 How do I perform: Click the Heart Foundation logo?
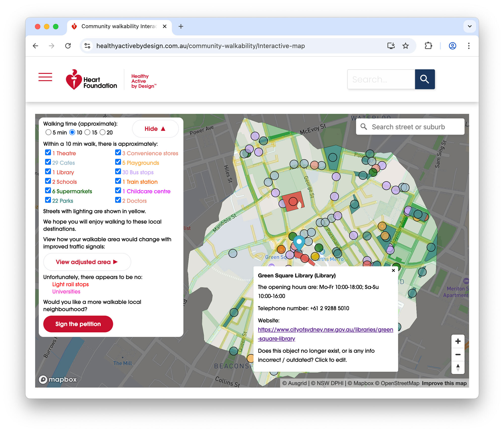(x=91, y=79)
